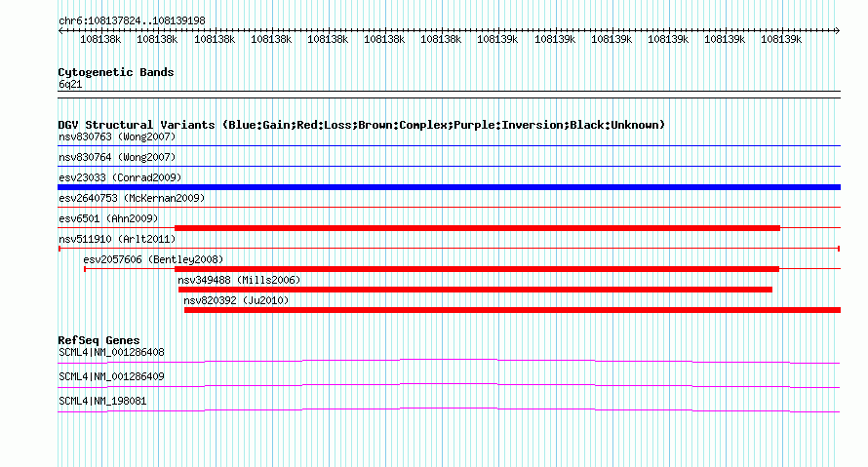Click the magenta SCML4|NM_001286409 gene line

tap(449, 386)
